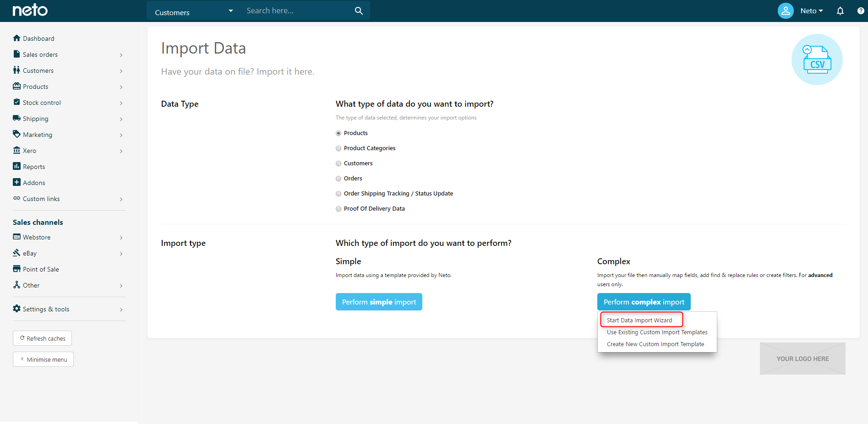Open Addons in sidebar

34,183
